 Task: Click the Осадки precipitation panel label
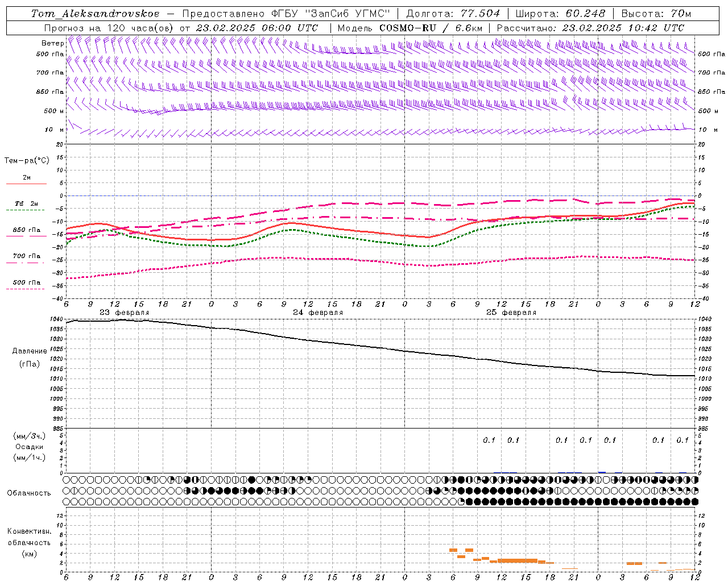[30, 447]
